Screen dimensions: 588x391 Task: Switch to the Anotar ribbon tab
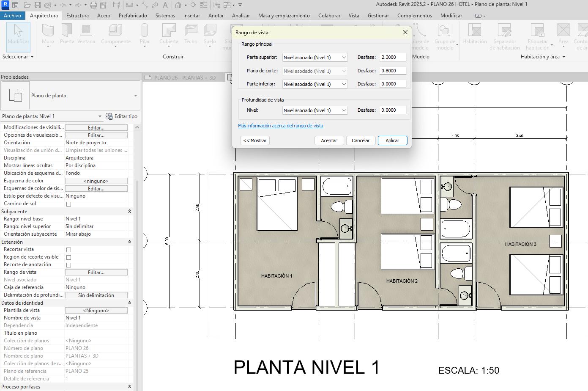click(216, 16)
